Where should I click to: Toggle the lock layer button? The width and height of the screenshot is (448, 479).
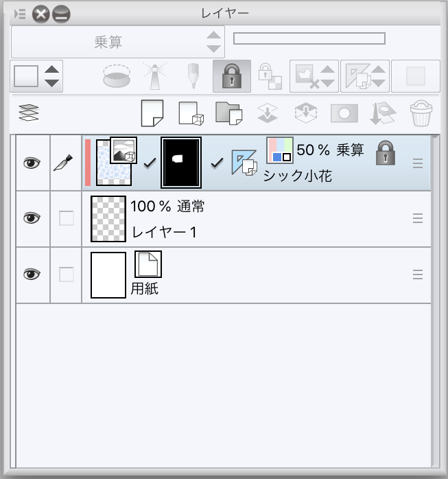point(232,76)
